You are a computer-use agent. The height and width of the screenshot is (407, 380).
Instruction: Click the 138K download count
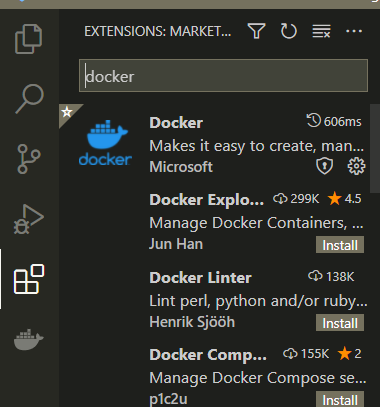(331, 277)
